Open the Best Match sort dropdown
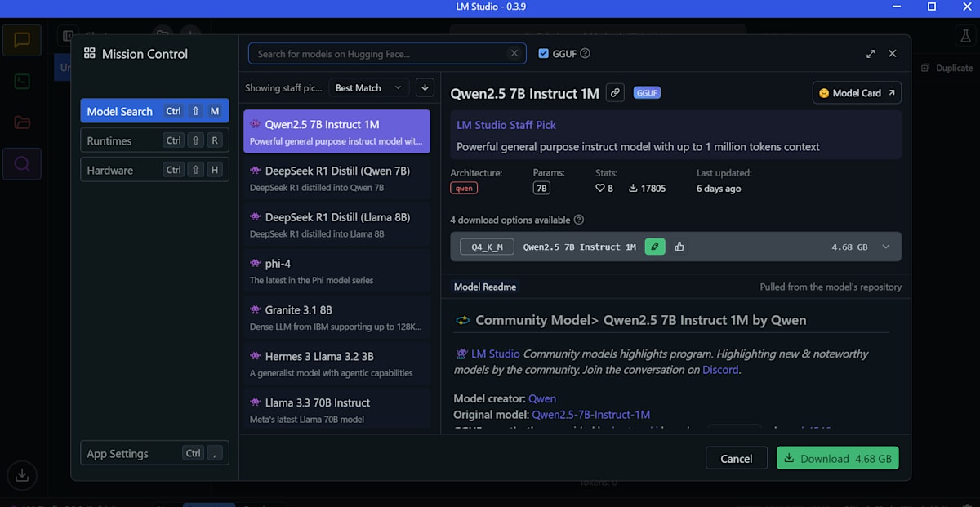The width and height of the screenshot is (980, 507). (369, 87)
